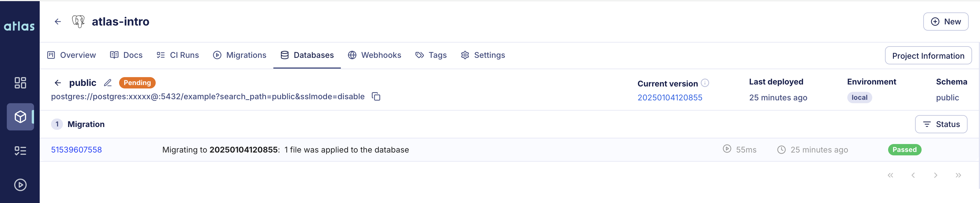Open current version 20250104120855 link
Image resolution: width=980 pixels, height=203 pixels.
[669, 98]
